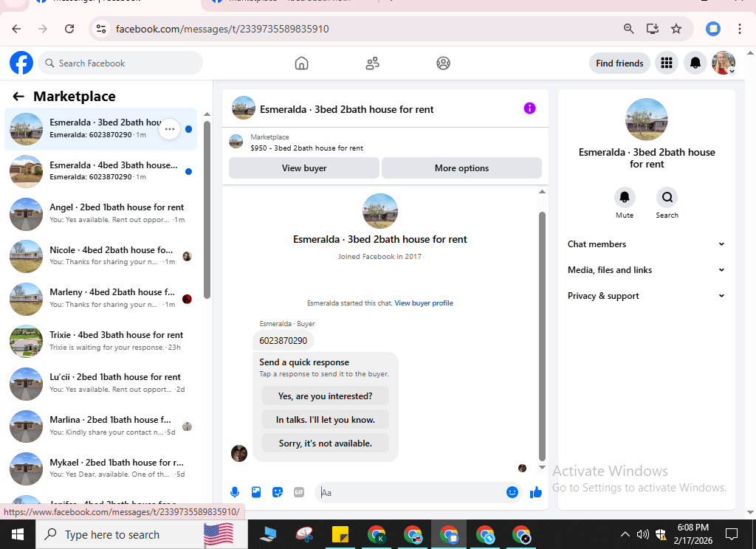Choose a sticker from the sticker icon
Screen dimensions: 756x549
(x=278, y=492)
